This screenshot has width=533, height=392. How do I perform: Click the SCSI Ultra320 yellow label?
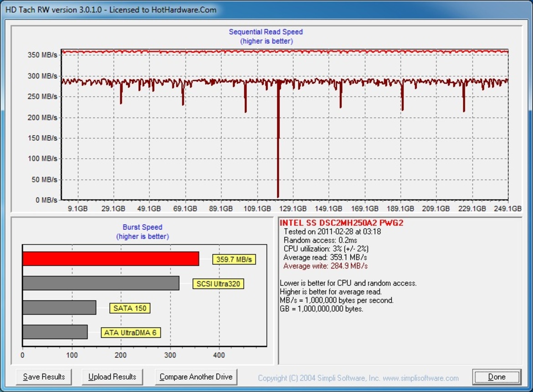point(218,284)
